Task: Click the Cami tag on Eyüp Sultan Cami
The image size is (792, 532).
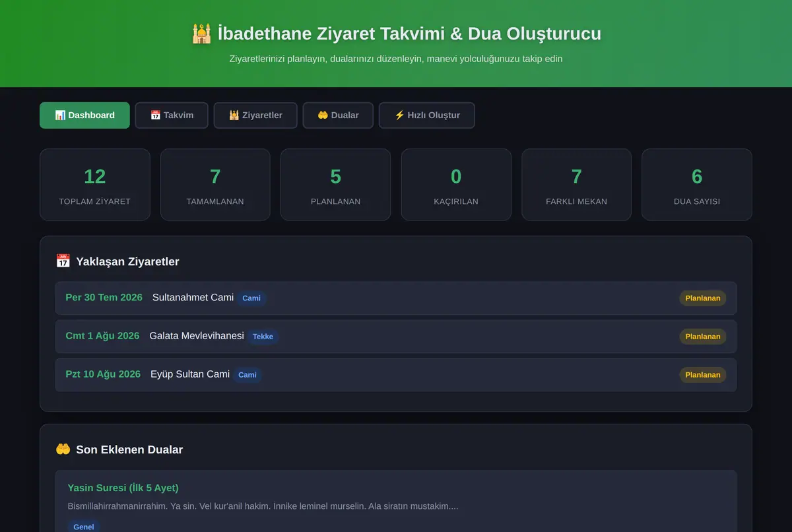Action: coord(247,375)
